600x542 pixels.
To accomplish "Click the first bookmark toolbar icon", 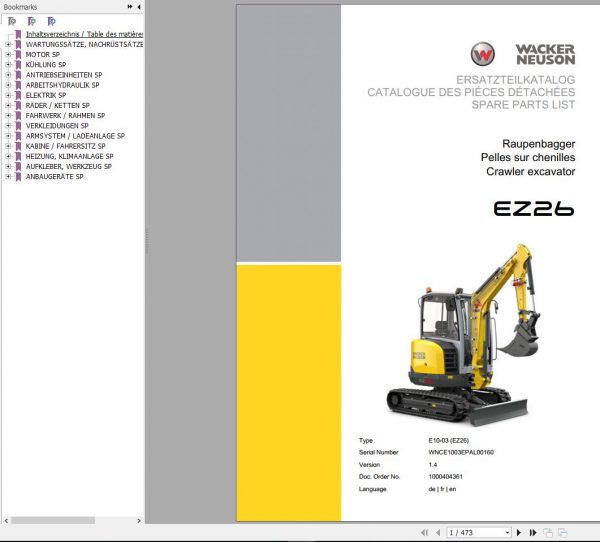I will [x=12, y=21].
